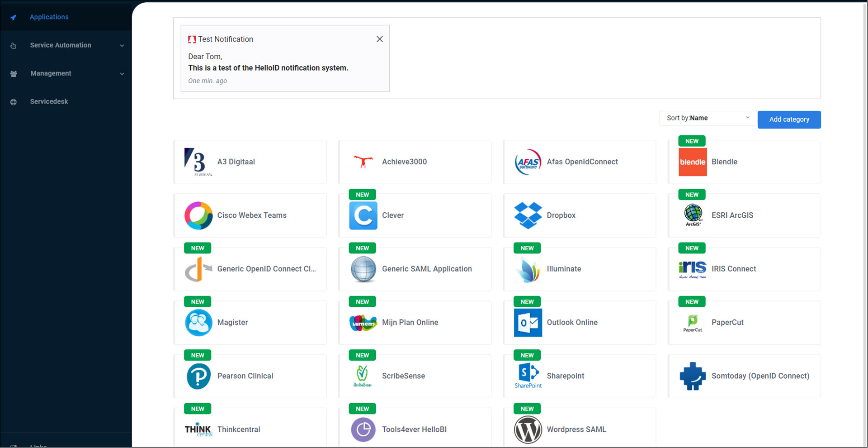Viewport: 868px width, 448px height.
Task: Select Management in the sidebar
Action: [51, 73]
